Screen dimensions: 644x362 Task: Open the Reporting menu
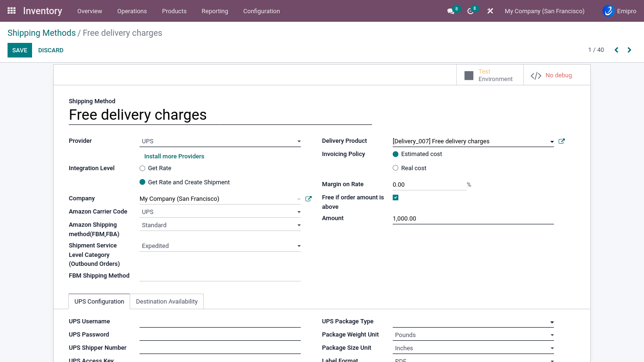click(215, 11)
